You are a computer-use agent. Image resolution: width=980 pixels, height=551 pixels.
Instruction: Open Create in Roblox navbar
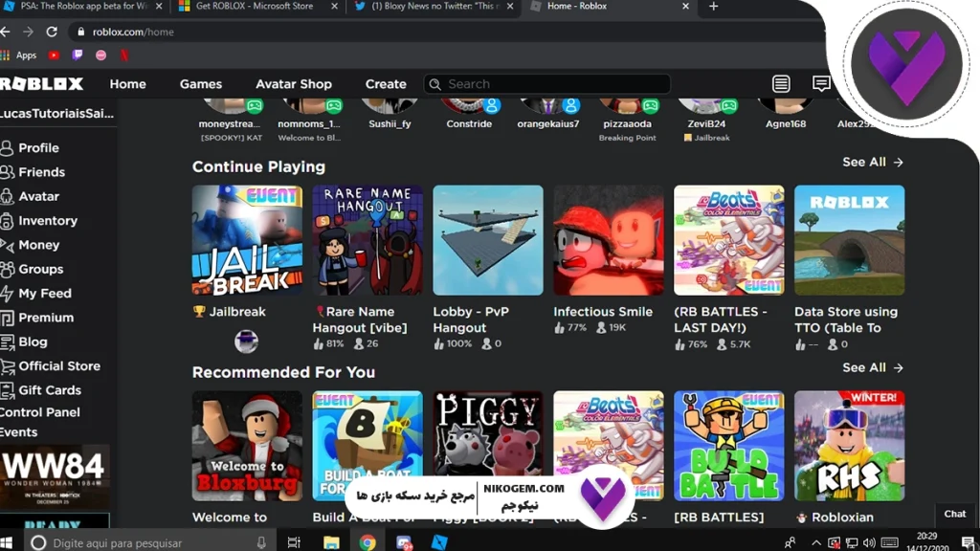point(386,84)
